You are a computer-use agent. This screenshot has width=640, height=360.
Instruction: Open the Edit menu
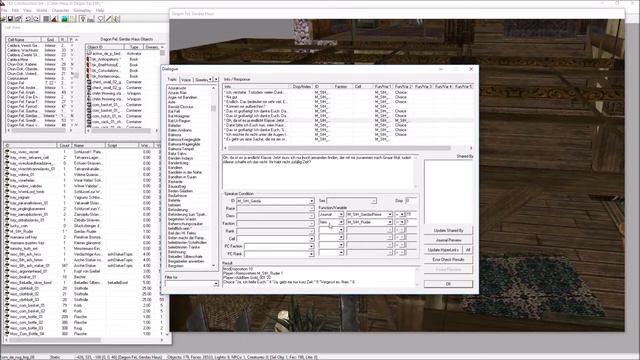(15, 10)
